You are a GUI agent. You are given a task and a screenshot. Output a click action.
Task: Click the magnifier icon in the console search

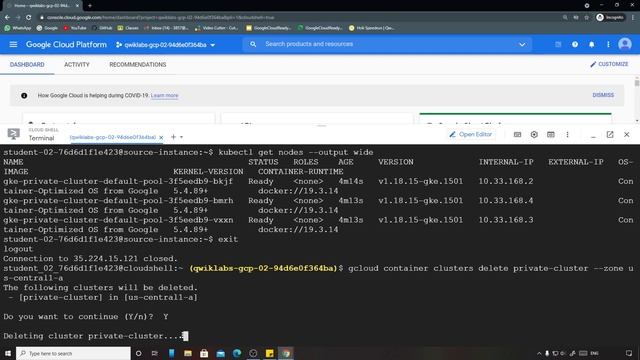tap(253, 44)
